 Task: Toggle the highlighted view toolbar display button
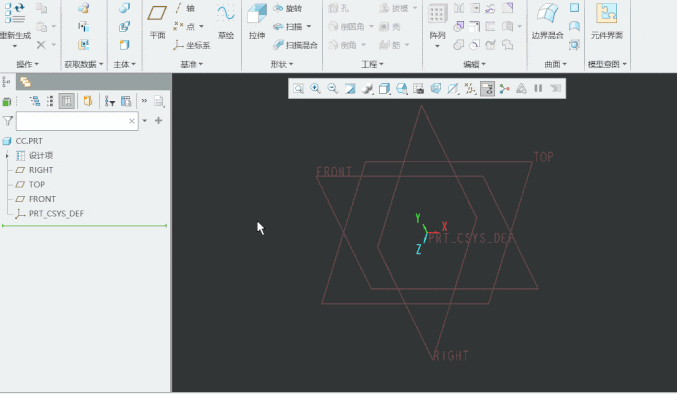(487, 89)
